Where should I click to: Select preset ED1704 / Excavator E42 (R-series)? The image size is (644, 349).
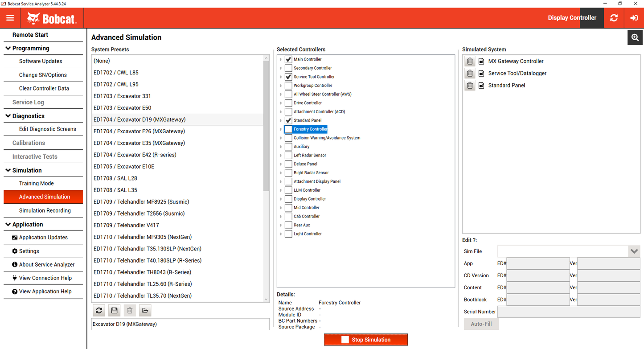click(x=177, y=155)
